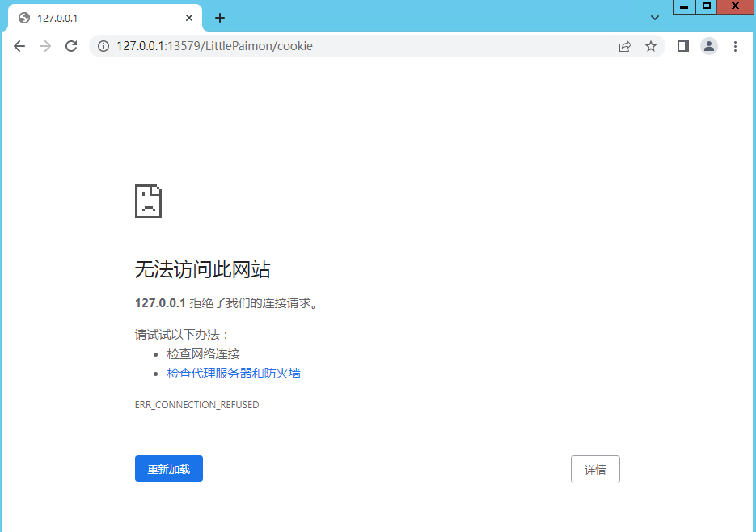Share this page using the share icon
Image resolution: width=756 pixels, height=532 pixels.
pyautogui.click(x=625, y=46)
